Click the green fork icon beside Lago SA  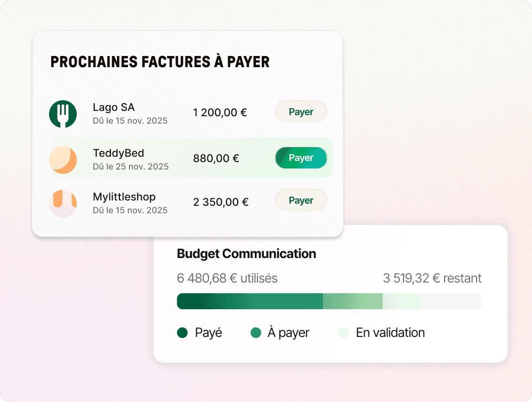click(62, 113)
